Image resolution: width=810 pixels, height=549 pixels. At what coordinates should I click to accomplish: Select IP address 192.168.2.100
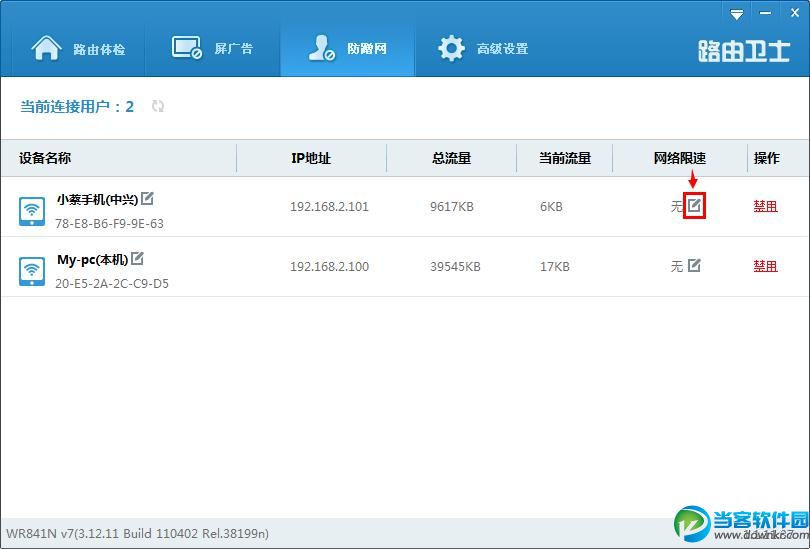[329, 266]
